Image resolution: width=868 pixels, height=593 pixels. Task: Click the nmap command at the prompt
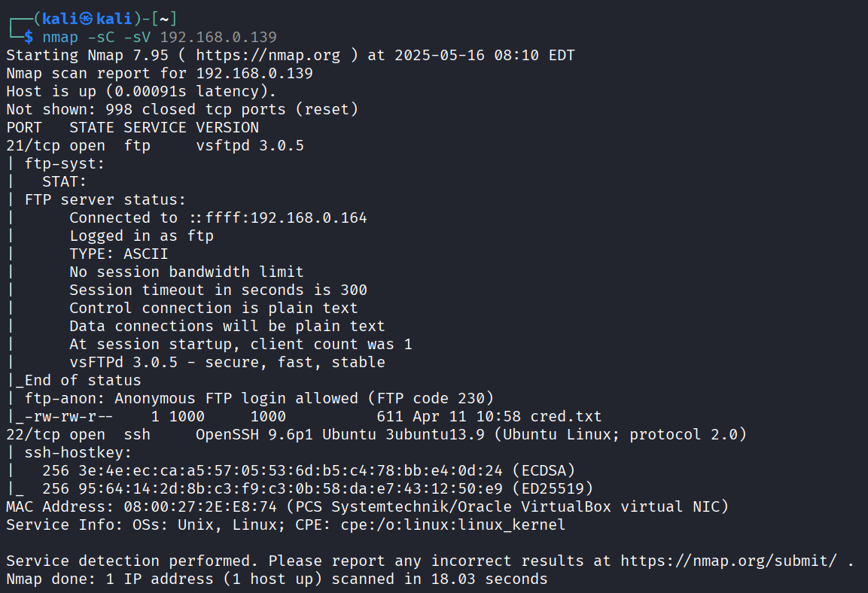coord(60,37)
